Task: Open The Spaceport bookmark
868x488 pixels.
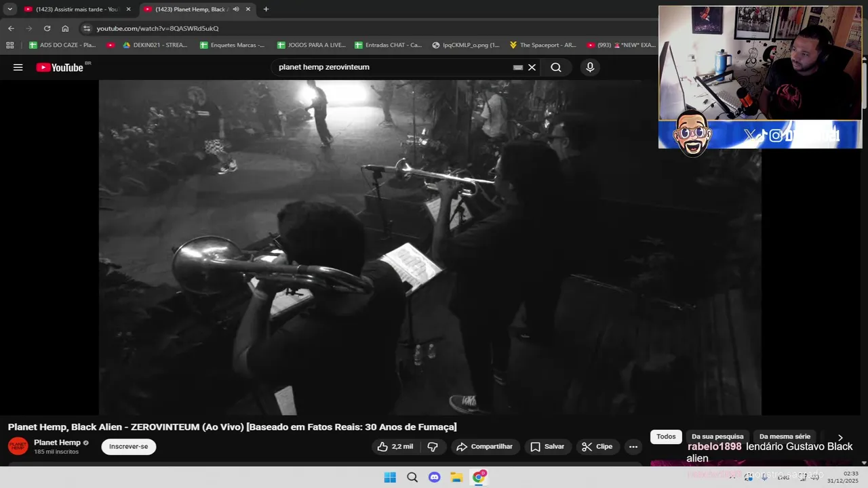Action: [543, 45]
